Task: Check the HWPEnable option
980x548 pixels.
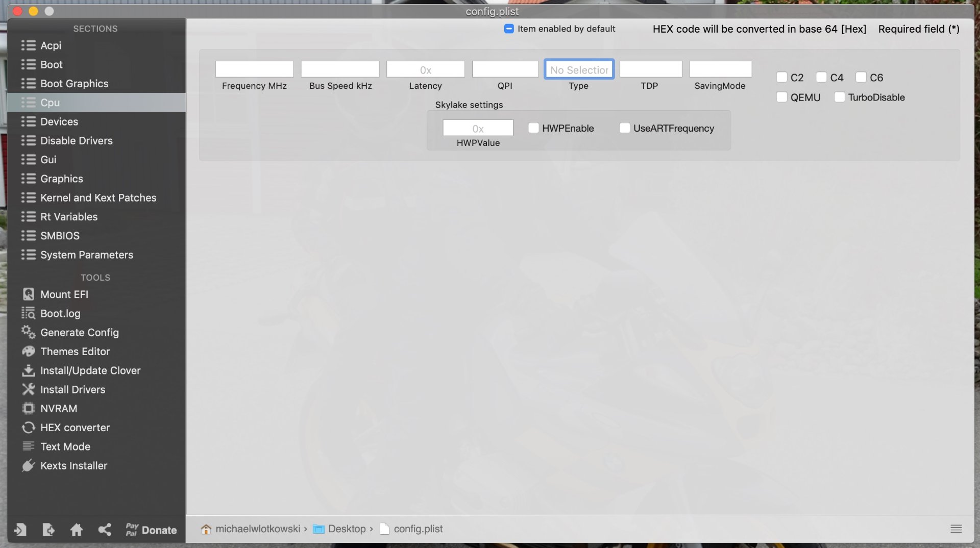Action: coord(533,128)
